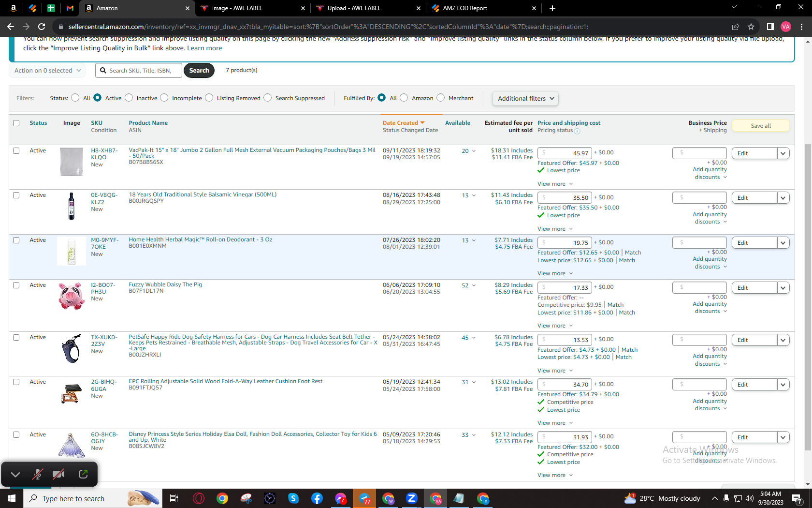
Task: Select the Incomplete status filter
Action: coord(164,98)
